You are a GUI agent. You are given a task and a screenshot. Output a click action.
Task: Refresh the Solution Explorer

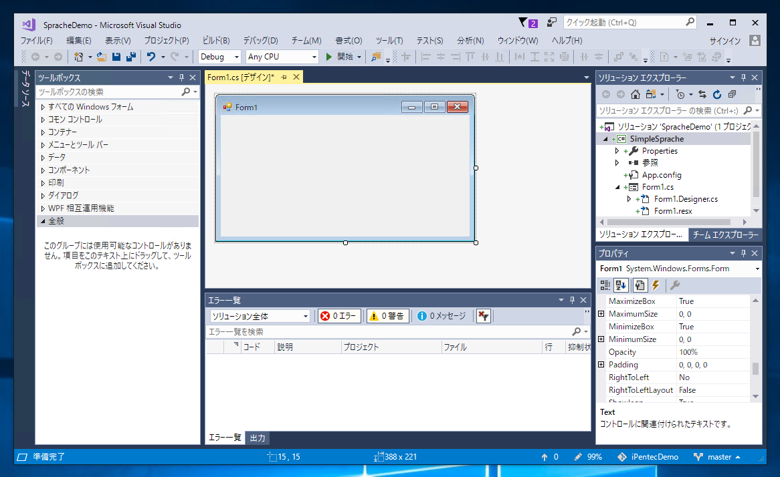[x=717, y=94]
